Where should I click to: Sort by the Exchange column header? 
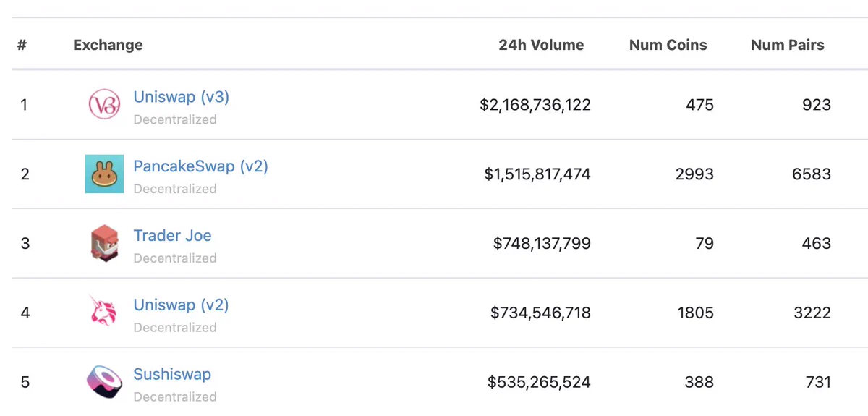(x=108, y=45)
